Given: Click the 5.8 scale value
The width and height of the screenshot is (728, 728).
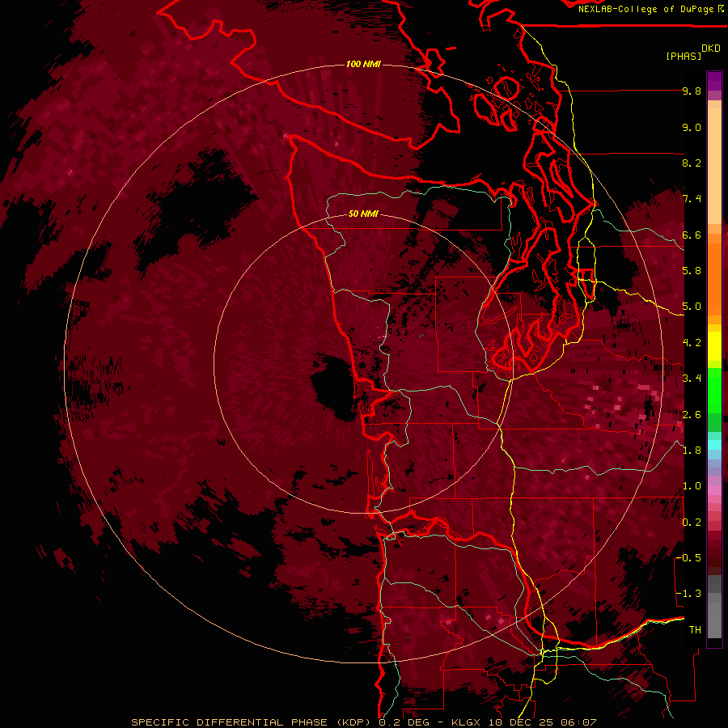Looking at the screenshot, I should click(x=692, y=271).
